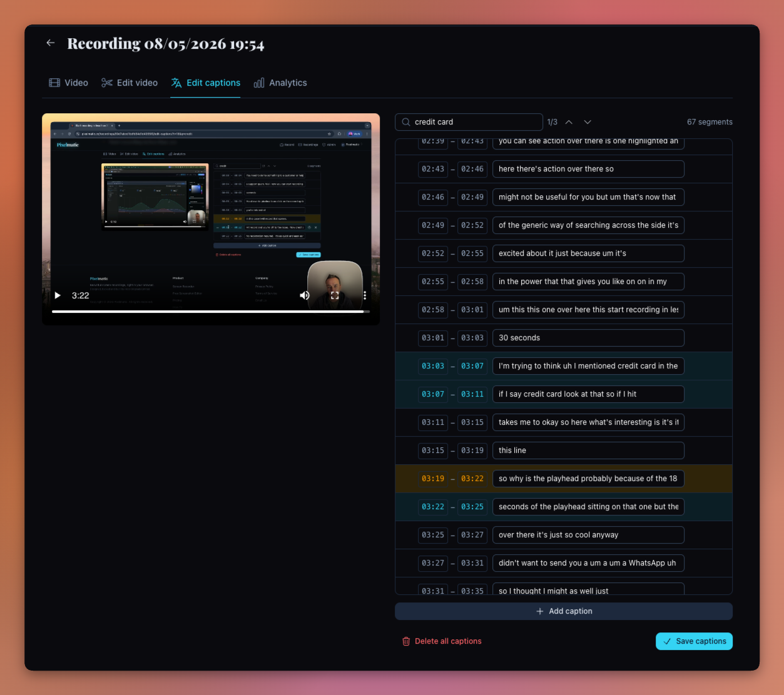Click Delete all captions
The width and height of the screenshot is (784, 695).
[442, 641]
